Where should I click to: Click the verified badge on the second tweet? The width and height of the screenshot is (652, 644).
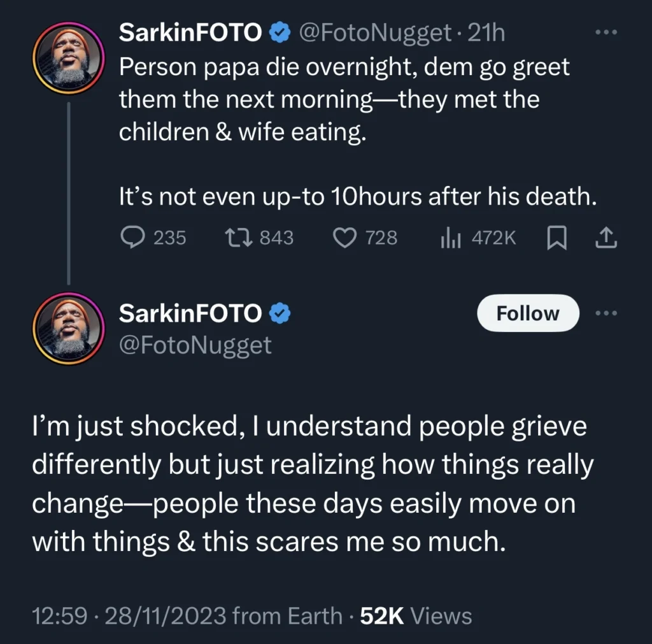pyautogui.click(x=278, y=313)
